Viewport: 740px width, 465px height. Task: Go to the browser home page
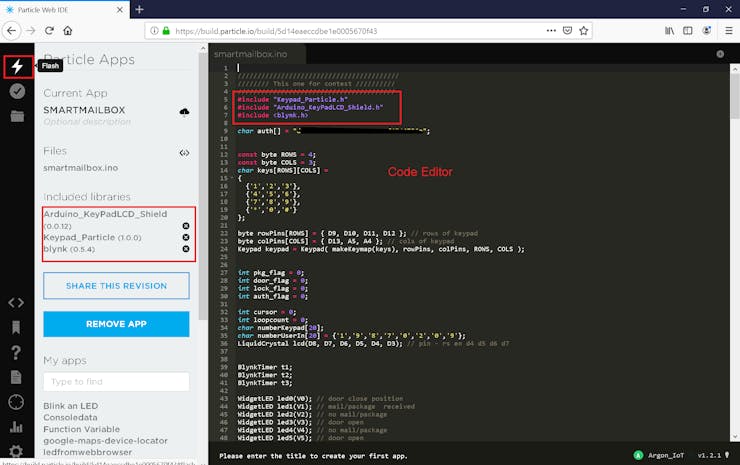(x=68, y=31)
